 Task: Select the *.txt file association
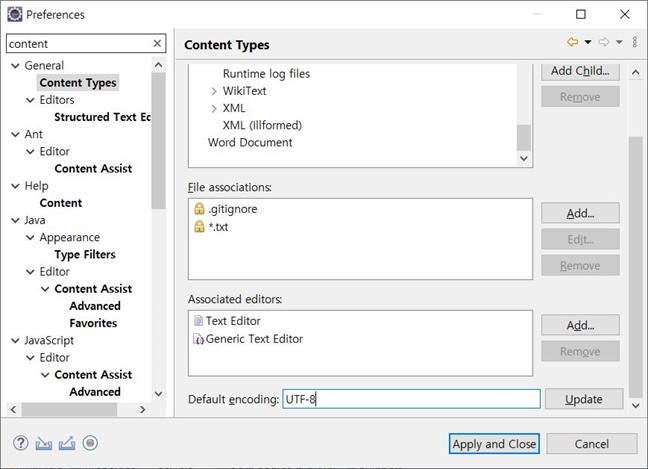click(218, 227)
